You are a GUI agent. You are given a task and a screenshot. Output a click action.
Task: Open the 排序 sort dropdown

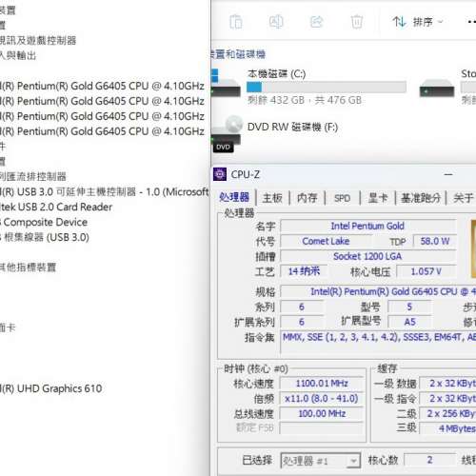tap(417, 22)
